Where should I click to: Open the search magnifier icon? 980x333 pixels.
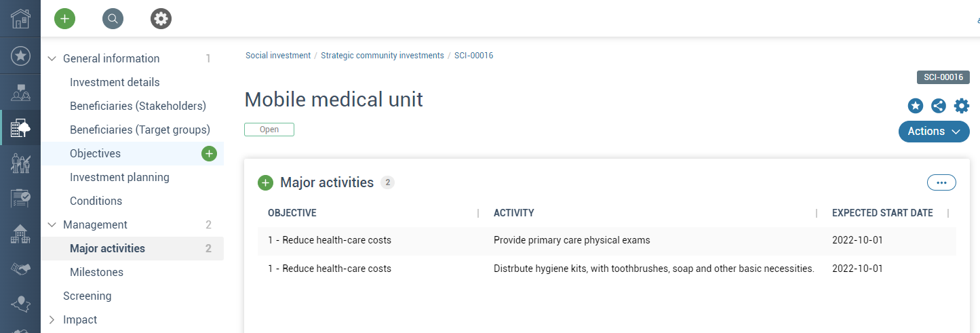pos(113,19)
